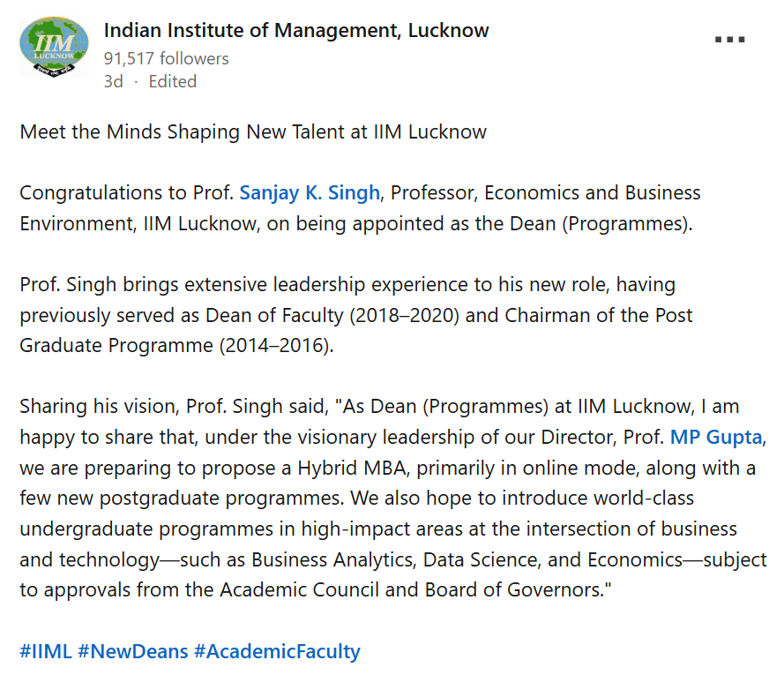This screenshot has height=675, width=784.
Task: Click the LUCKNOW text on the logo badge
Action: [x=54, y=54]
